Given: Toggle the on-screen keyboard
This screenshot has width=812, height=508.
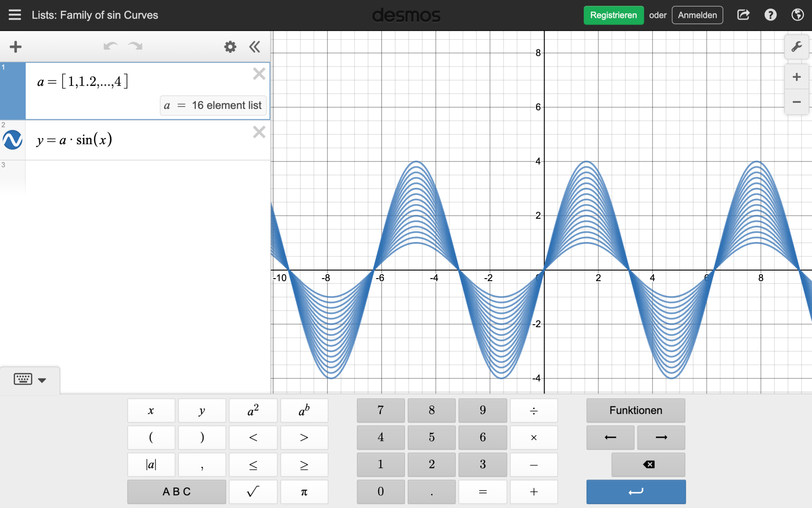Looking at the screenshot, I should [22, 379].
